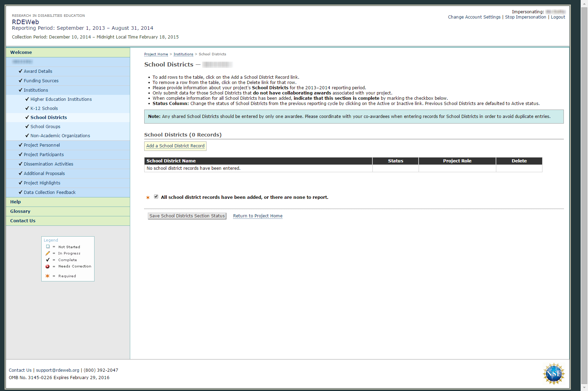
Task: Click the Return to Project Home link
Action: [x=258, y=216]
